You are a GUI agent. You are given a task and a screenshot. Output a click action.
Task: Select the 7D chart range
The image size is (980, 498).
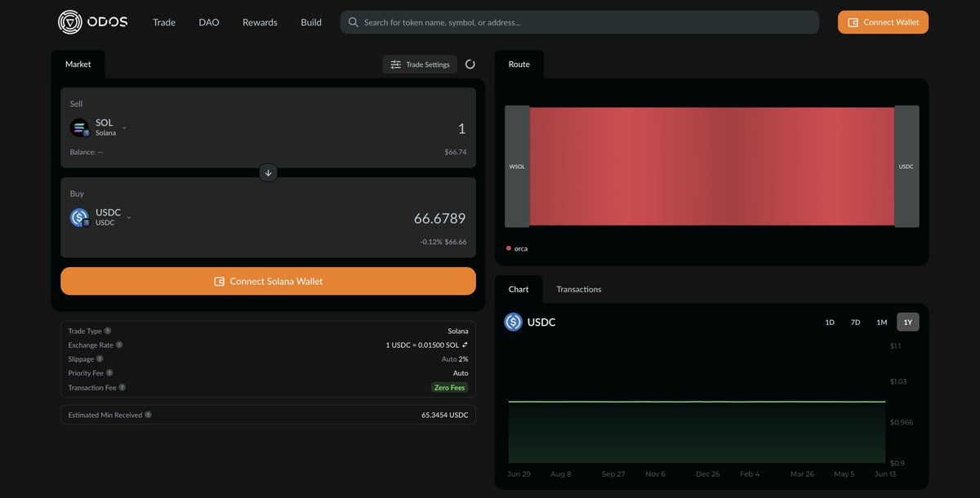pyautogui.click(x=855, y=322)
